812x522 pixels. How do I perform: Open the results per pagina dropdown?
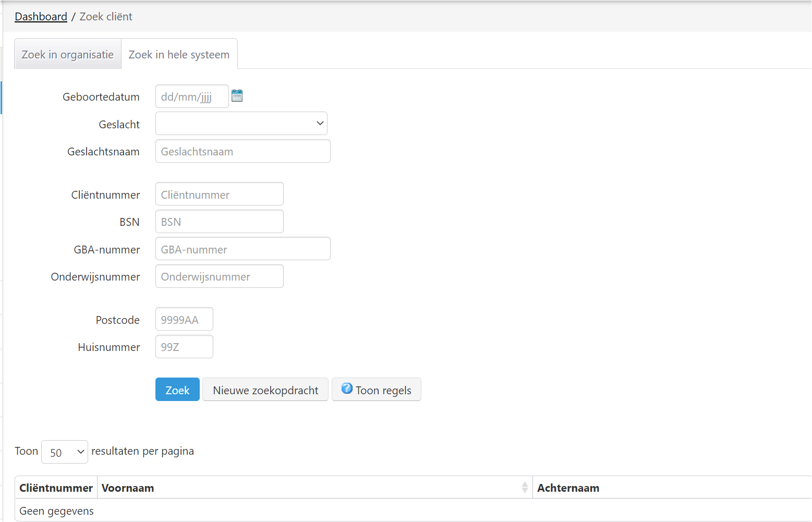point(65,452)
